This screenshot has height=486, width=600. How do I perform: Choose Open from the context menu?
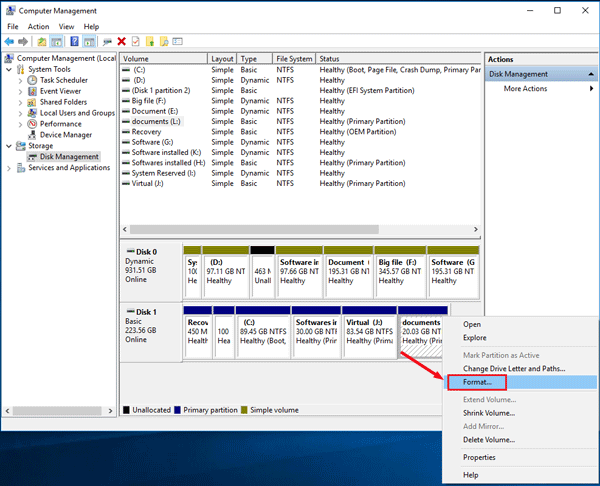520,324
